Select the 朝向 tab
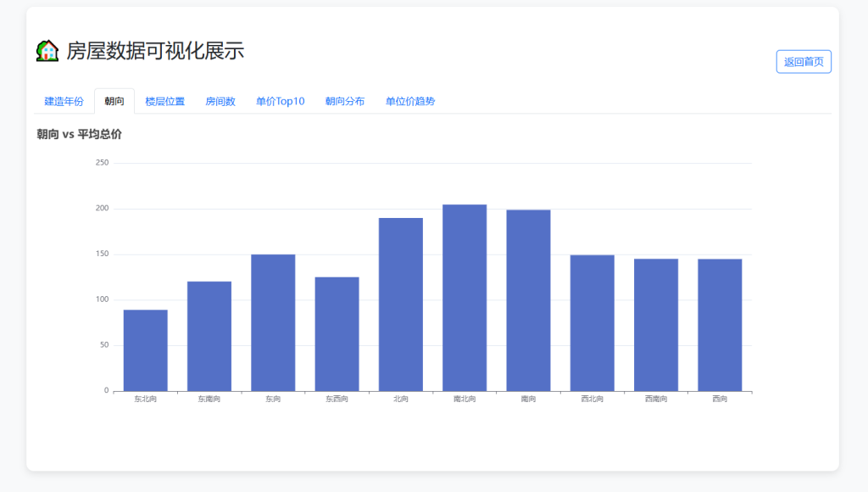 (x=114, y=102)
